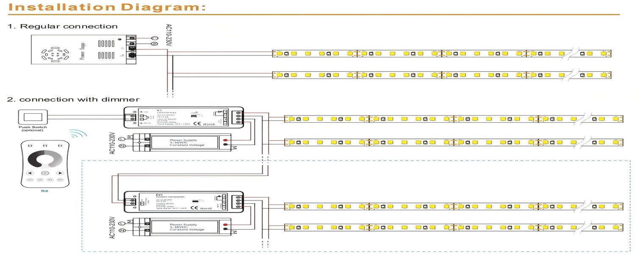
Task: Click the CE RoHS mark on EV1 repeater
Action: [202, 208]
